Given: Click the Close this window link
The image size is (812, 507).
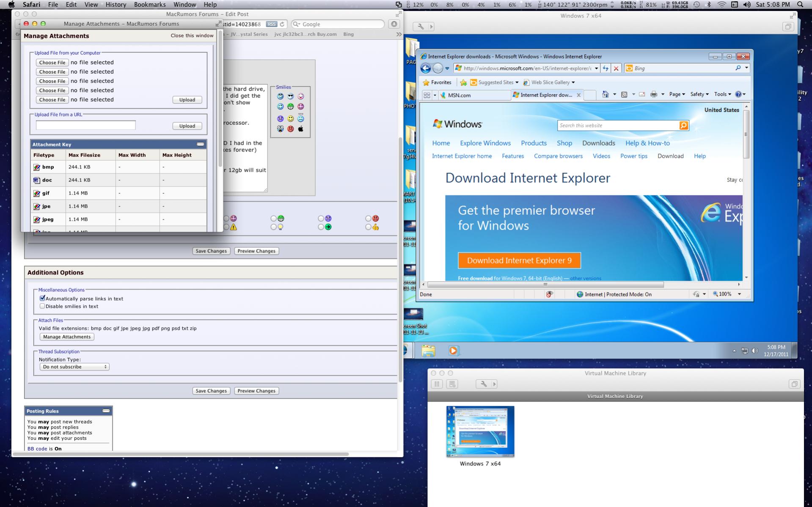Looking at the screenshot, I should pyautogui.click(x=192, y=36).
